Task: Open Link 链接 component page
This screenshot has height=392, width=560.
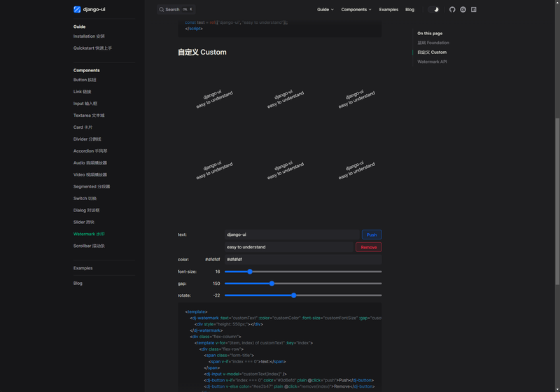Action: [82, 92]
